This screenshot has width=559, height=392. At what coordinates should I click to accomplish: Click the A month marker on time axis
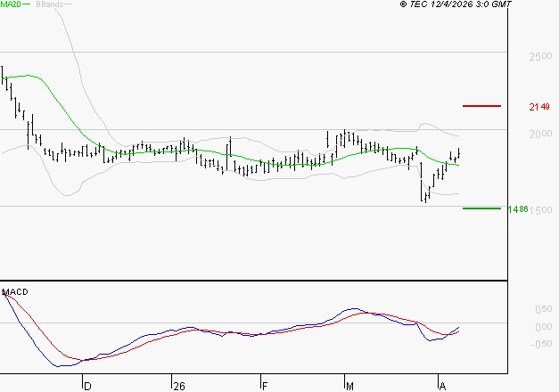(x=442, y=387)
